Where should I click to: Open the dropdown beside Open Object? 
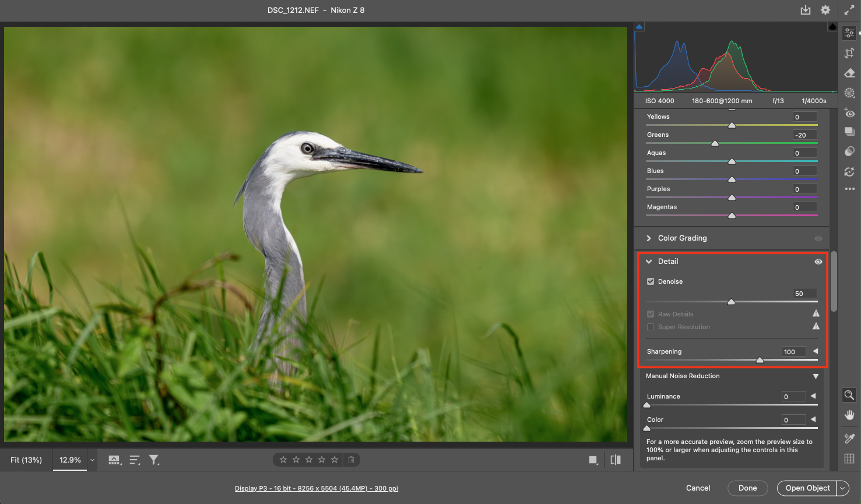(842, 488)
